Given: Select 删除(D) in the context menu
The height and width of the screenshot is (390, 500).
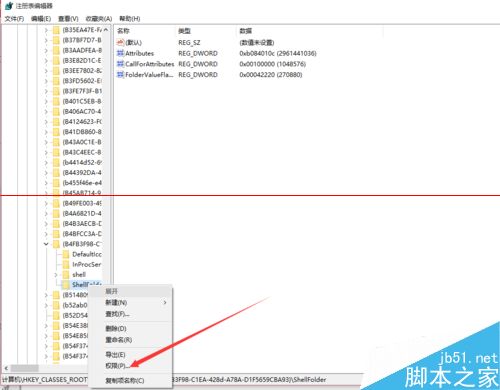Looking at the screenshot, I should tap(116, 329).
